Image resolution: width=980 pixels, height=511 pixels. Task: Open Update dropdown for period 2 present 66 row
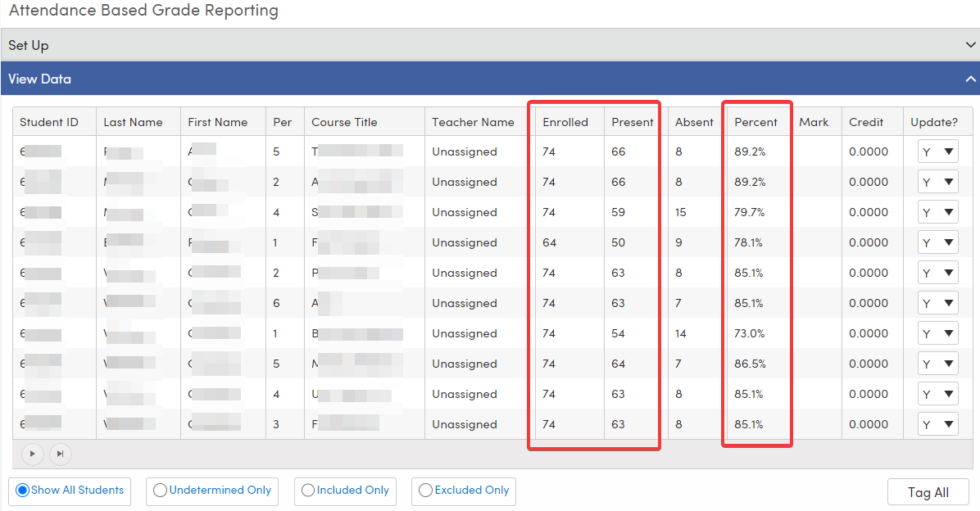click(937, 182)
